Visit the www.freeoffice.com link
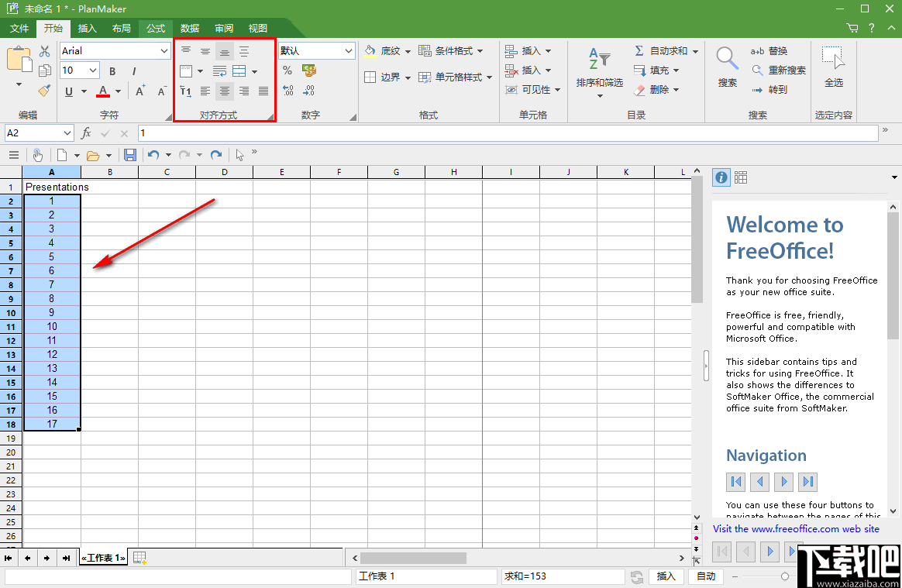The height and width of the screenshot is (588, 902). tap(796, 528)
